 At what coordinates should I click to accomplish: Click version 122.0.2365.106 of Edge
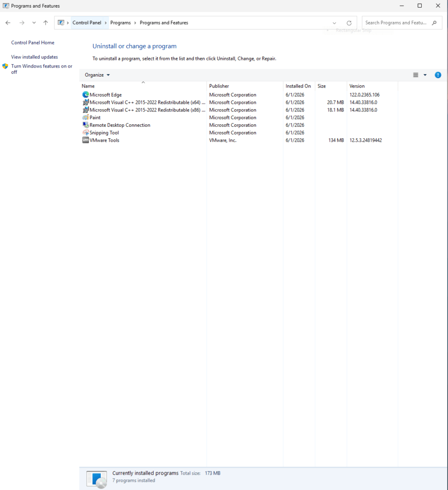(364, 95)
